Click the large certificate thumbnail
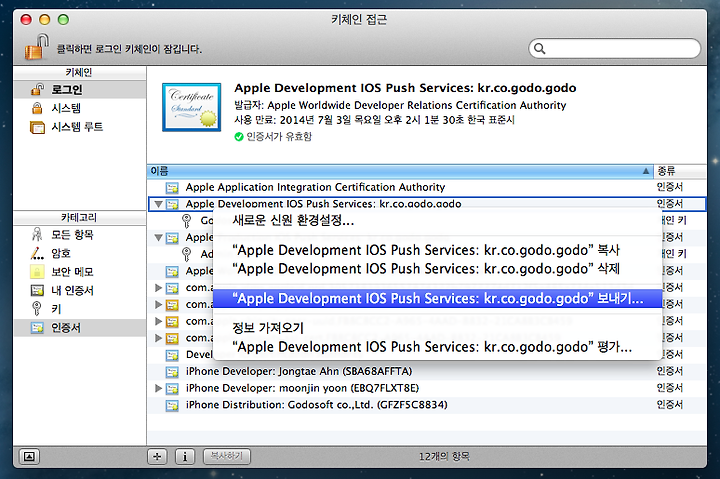This screenshot has width=720, height=479. pyautogui.click(x=191, y=107)
